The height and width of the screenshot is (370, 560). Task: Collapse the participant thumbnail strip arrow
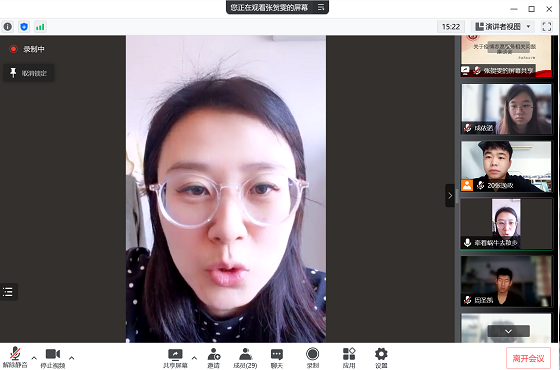click(450, 196)
